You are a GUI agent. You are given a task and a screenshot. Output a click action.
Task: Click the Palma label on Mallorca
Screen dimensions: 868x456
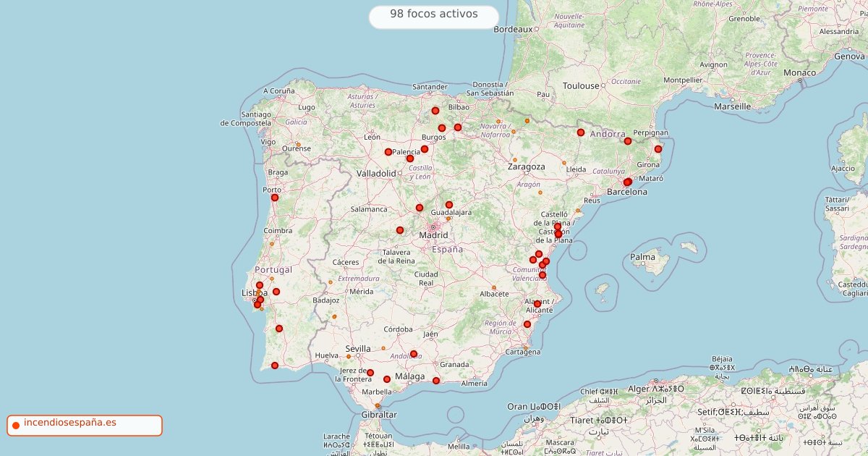[642, 257]
